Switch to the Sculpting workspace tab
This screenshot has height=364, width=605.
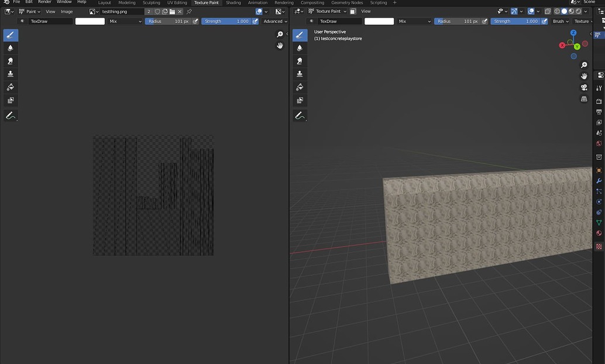point(151,2)
